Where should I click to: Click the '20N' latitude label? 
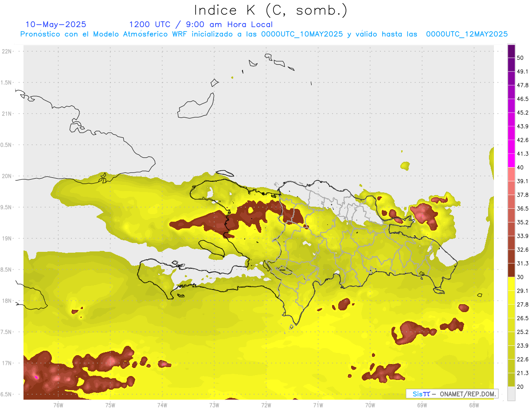[x=7, y=176]
